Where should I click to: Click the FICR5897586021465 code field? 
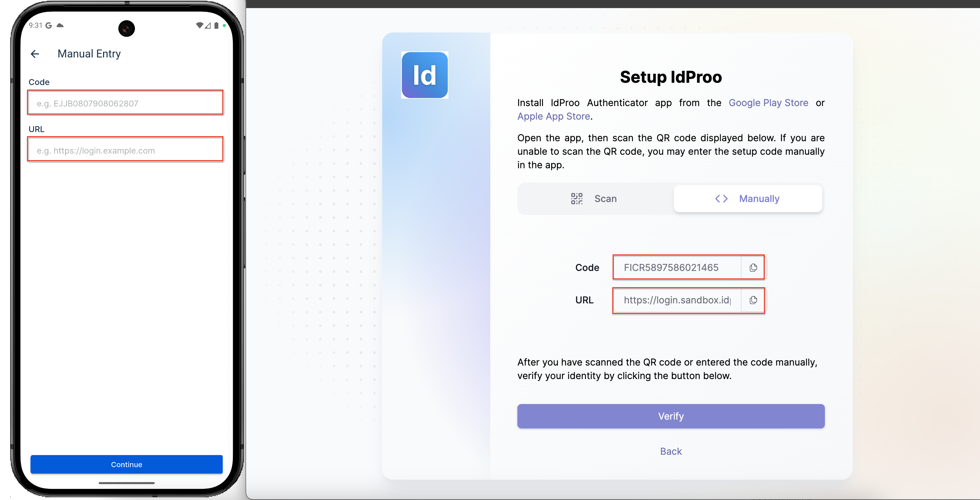coord(677,268)
